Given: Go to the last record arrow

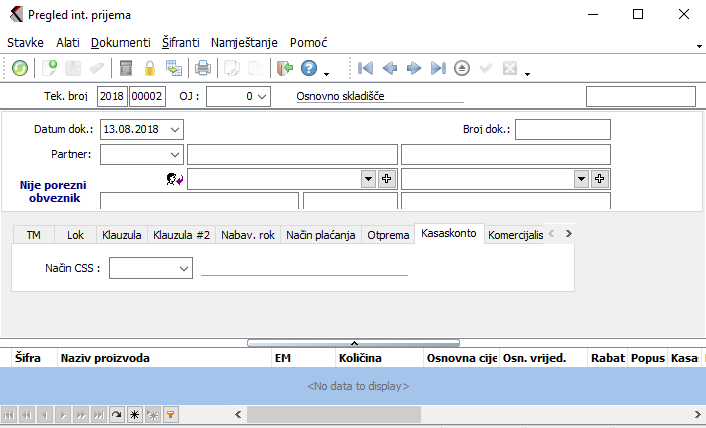Looking at the screenshot, I should click(438, 68).
